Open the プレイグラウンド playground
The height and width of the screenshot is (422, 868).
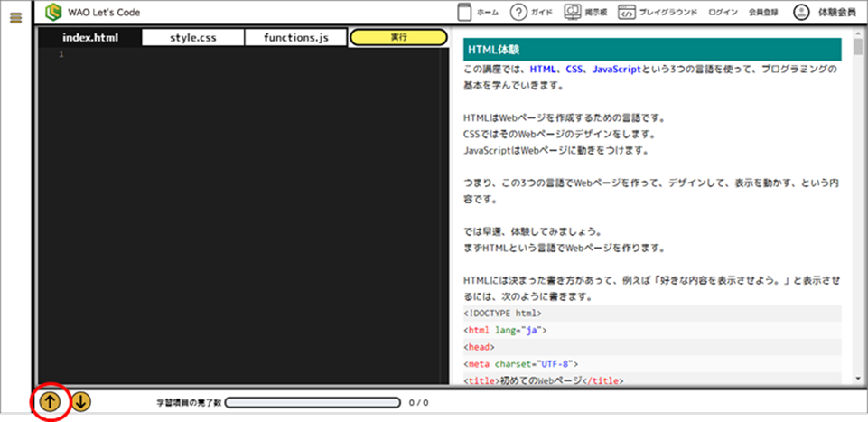click(657, 12)
